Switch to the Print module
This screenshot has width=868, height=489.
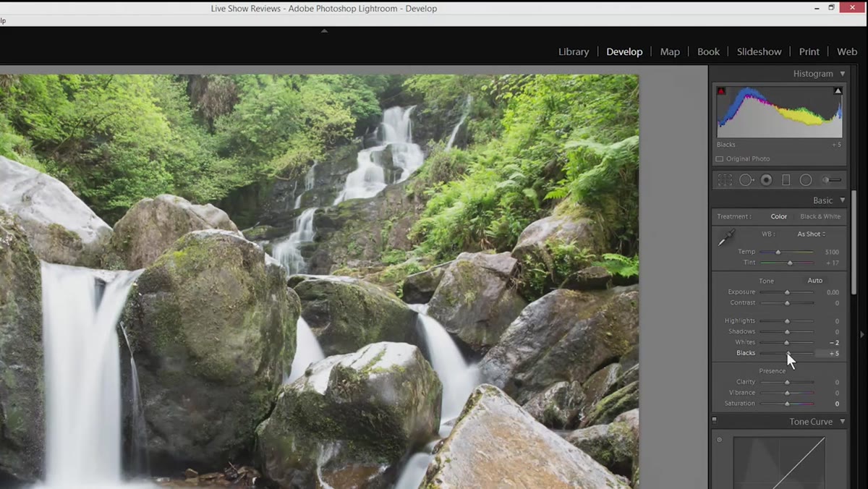tap(809, 52)
